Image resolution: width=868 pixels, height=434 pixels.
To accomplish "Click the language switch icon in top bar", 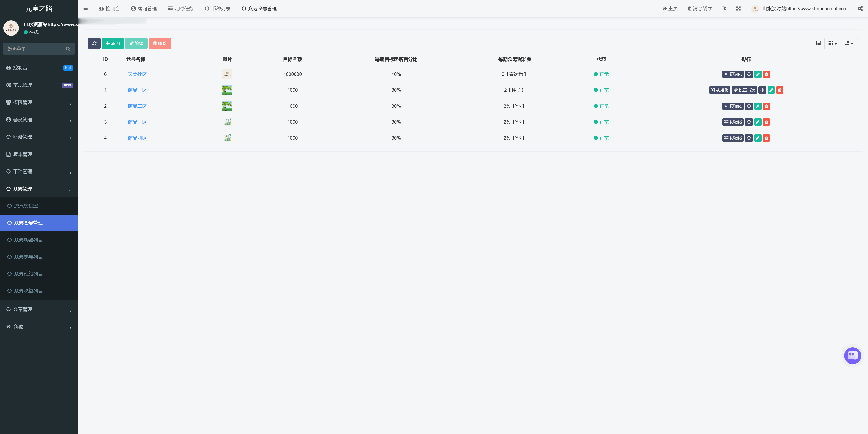I will (724, 8).
